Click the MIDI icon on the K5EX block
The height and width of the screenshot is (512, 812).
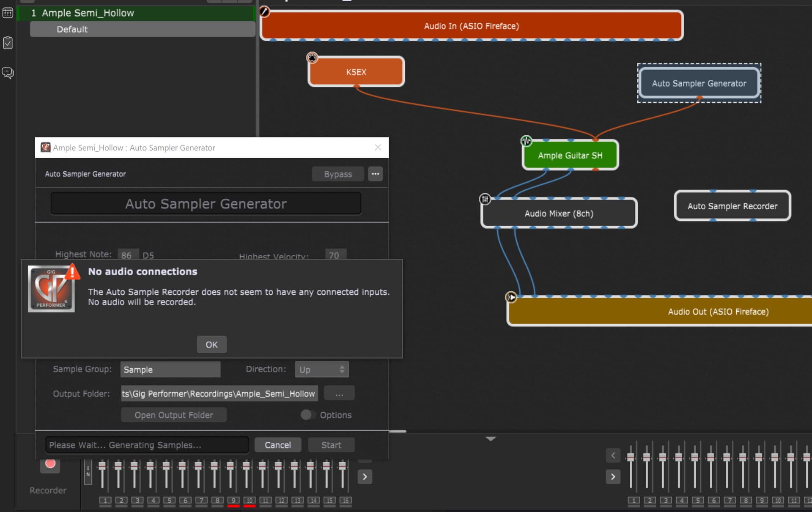click(x=312, y=57)
